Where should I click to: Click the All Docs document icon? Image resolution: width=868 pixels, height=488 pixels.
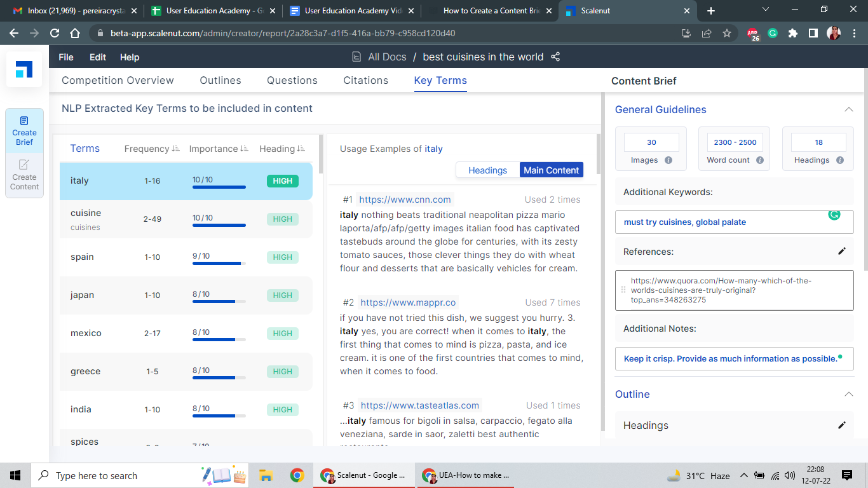pos(357,57)
